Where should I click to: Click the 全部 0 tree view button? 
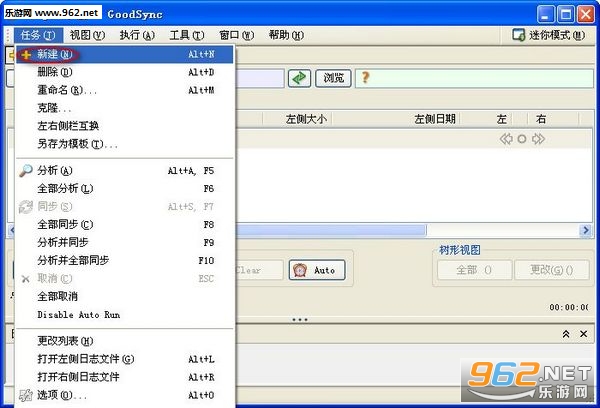pyautogui.click(x=474, y=270)
